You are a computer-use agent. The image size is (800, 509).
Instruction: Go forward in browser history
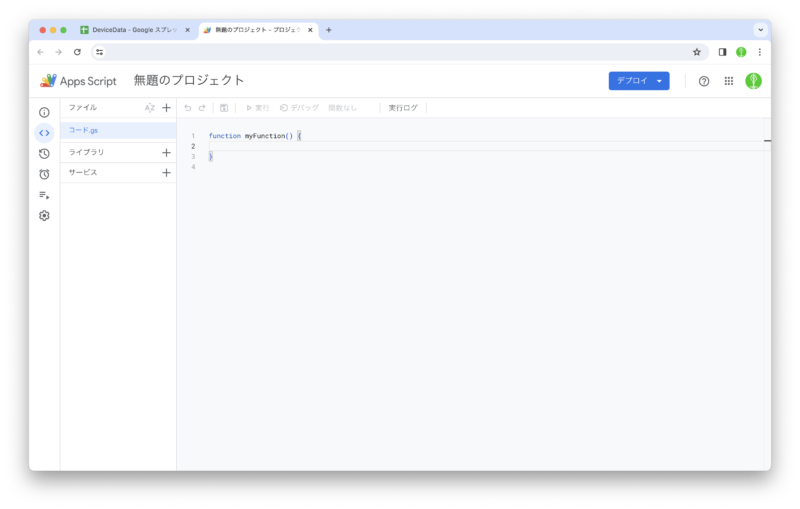59,52
